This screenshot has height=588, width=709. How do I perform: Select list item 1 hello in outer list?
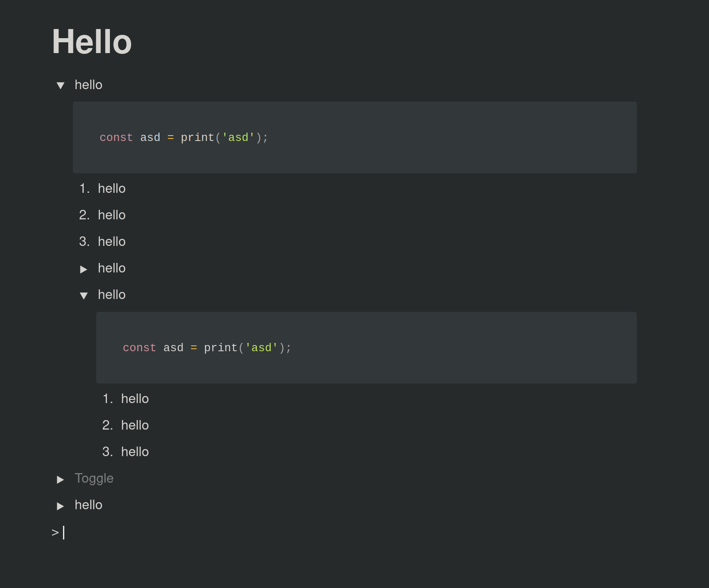click(112, 189)
